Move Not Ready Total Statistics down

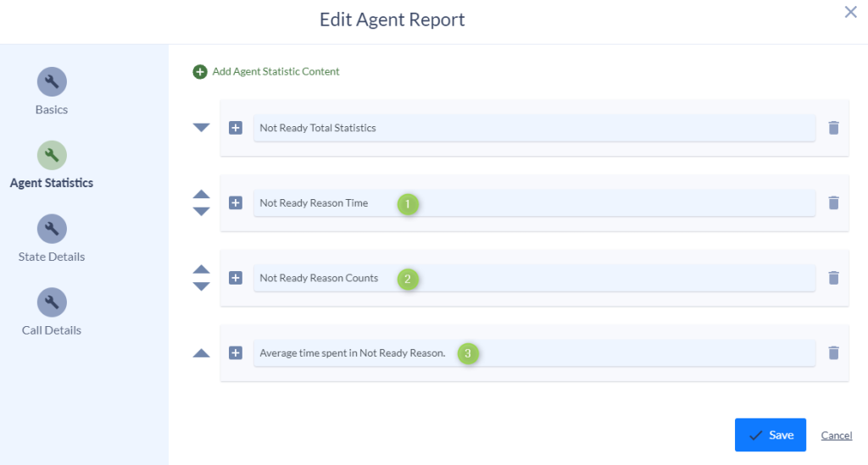tap(201, 128)
